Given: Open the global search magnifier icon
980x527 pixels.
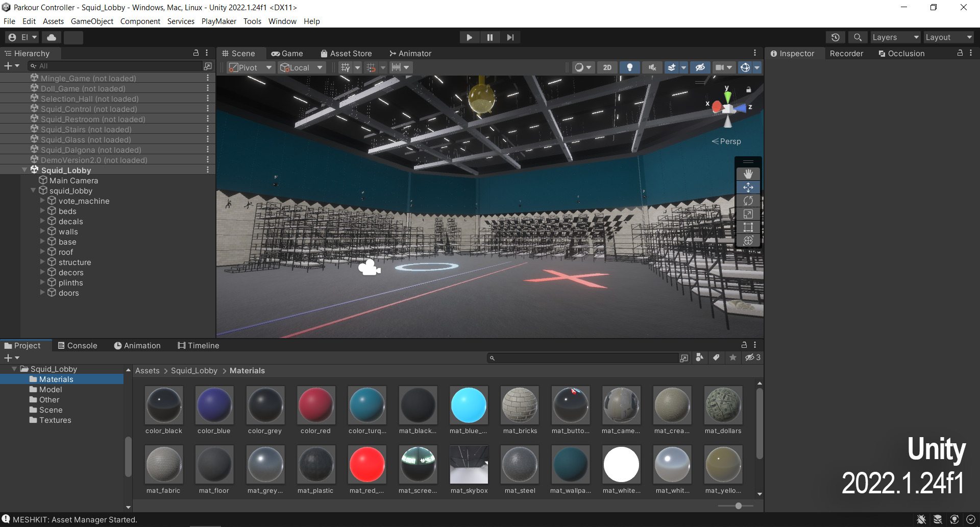Looking at the screenshot, I should [857, 37].
